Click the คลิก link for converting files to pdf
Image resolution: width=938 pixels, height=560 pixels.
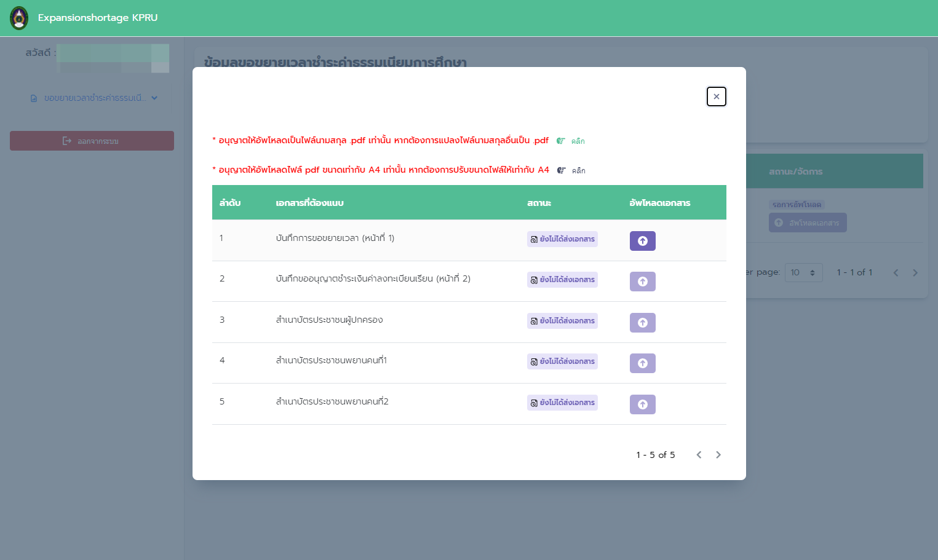571,141
